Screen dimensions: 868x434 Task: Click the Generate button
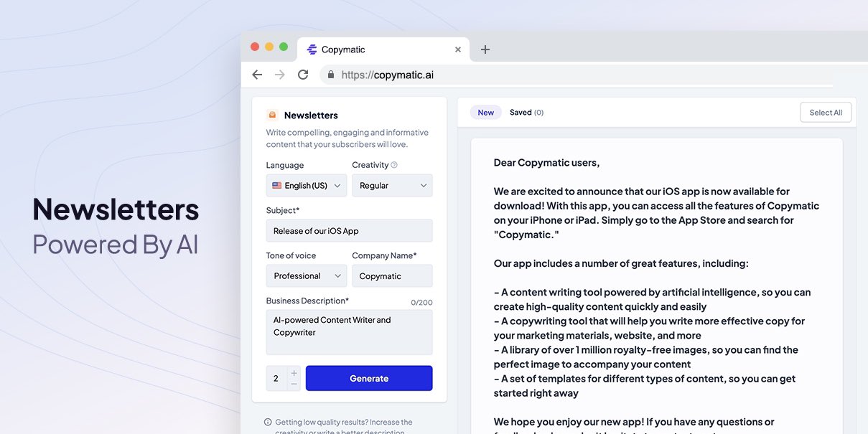369,378
